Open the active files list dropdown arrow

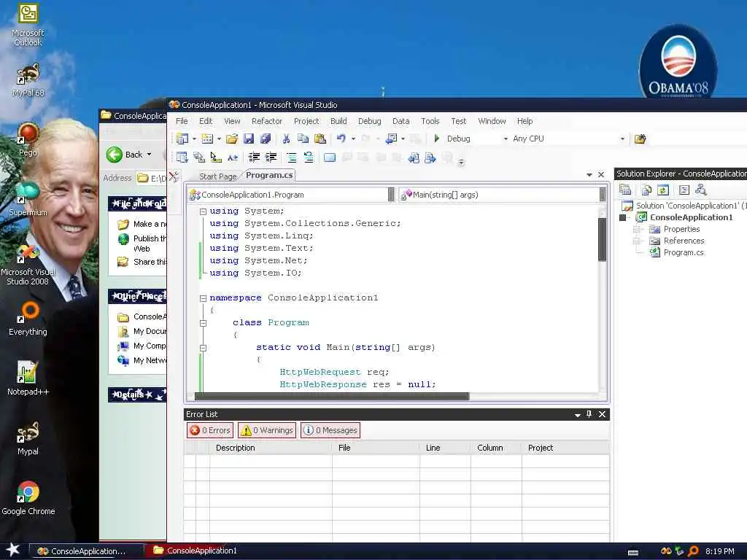589,175
